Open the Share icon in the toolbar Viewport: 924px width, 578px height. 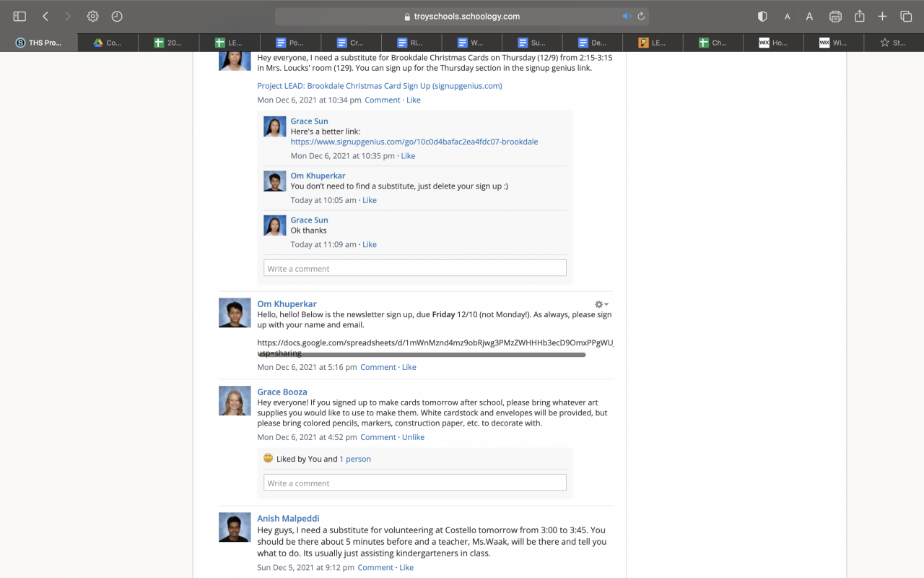(x=860, y=16)
